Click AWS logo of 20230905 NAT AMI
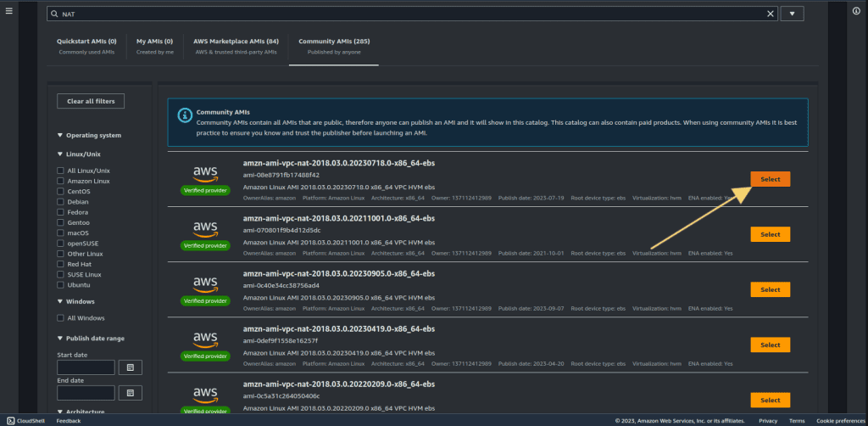This screenshot has width=868, height=426. (205, 285)
